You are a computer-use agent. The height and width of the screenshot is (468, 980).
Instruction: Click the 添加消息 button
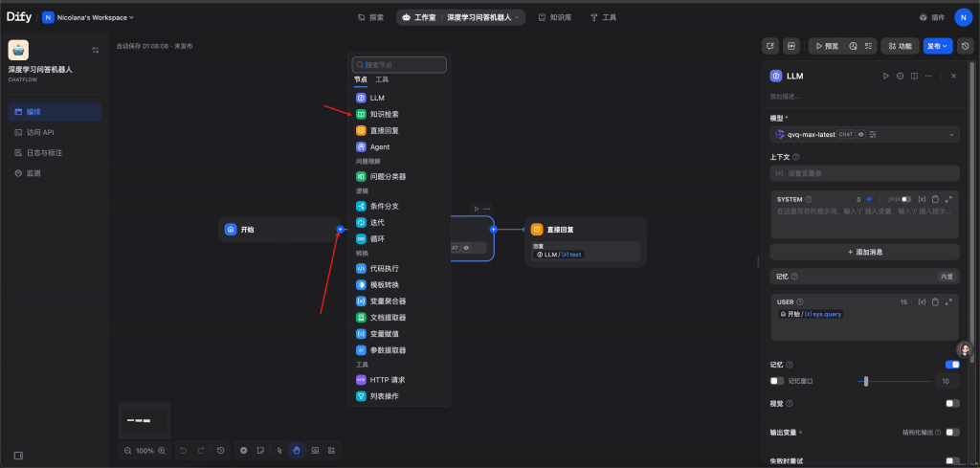coord(864,252)
